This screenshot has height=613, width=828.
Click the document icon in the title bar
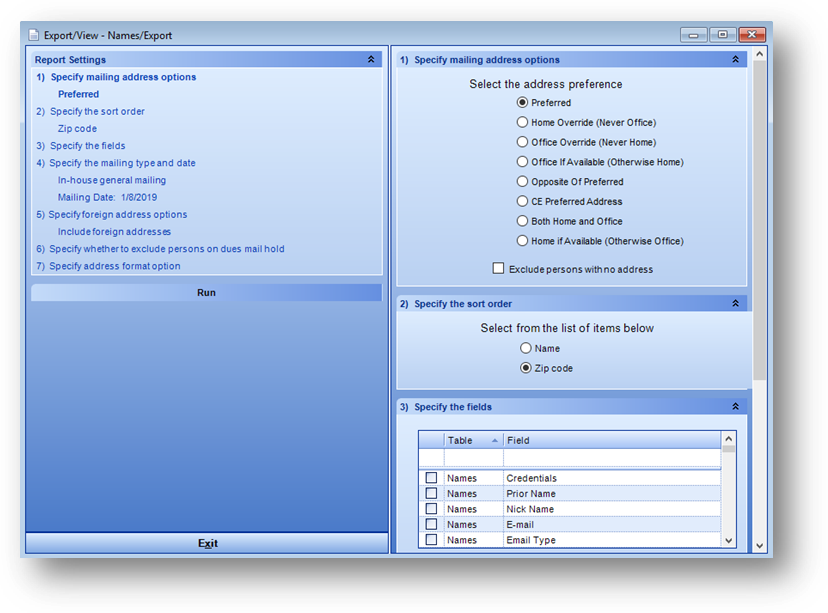pos(34,35)
